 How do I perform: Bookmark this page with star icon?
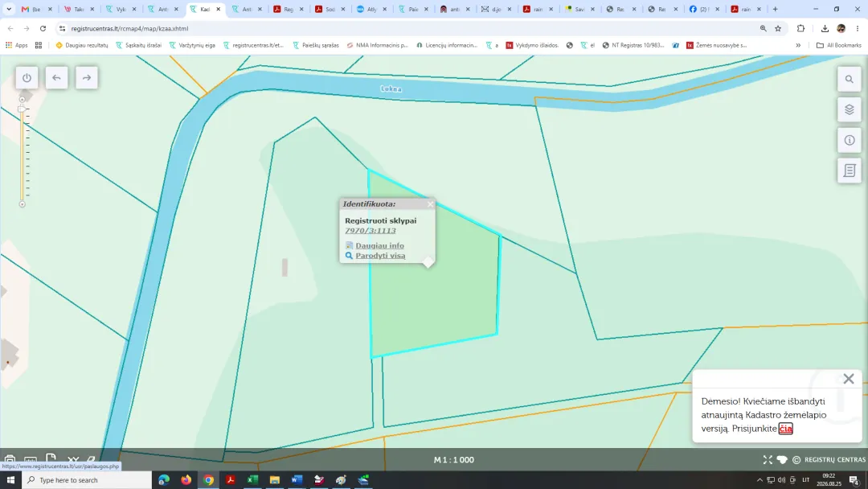778,28
